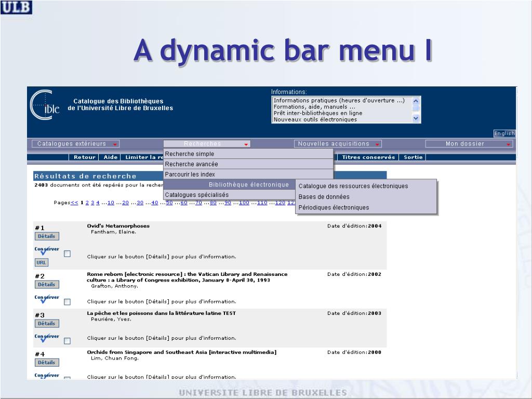Open Détails for result #3

[46, 323]
